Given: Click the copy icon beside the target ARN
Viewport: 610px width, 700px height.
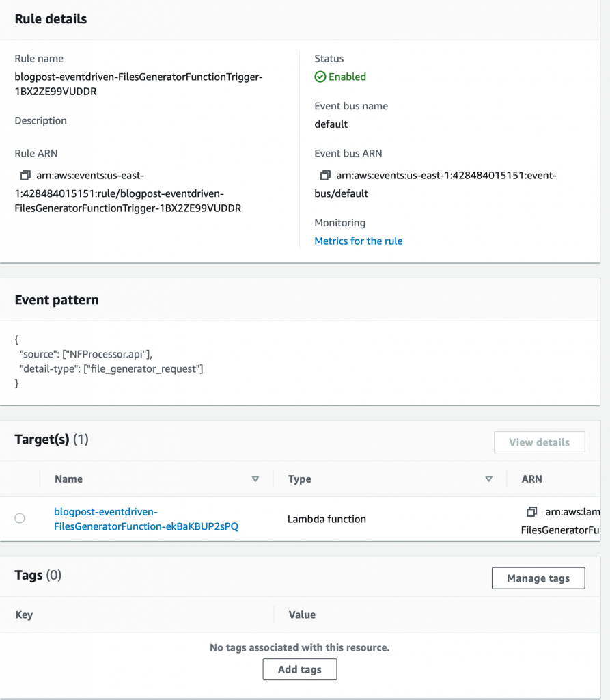Looking at the screenshot, I should pyautogui.click(x=532, y=512).
